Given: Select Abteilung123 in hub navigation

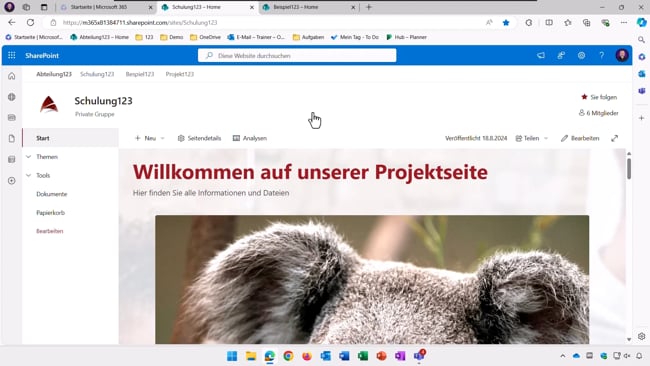Looking at the screenshot, I should [x=54, y=74].
